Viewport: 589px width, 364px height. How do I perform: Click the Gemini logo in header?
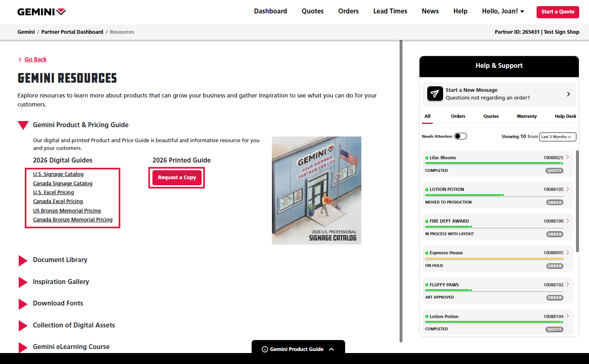click(x=41, y=12)
